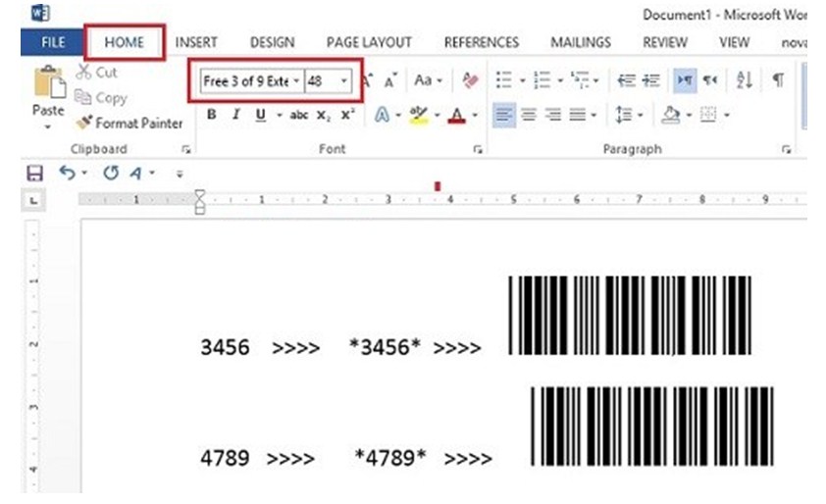Apply superscript formatting

point(347,115)
